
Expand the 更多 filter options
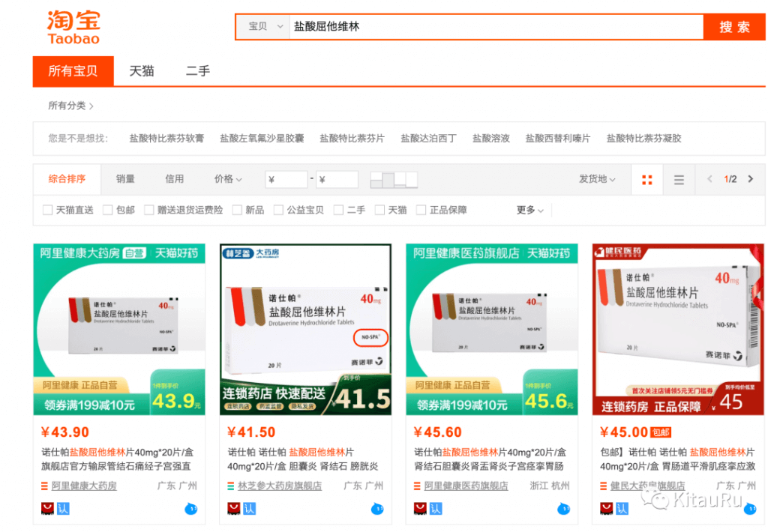tap(529, 211)
